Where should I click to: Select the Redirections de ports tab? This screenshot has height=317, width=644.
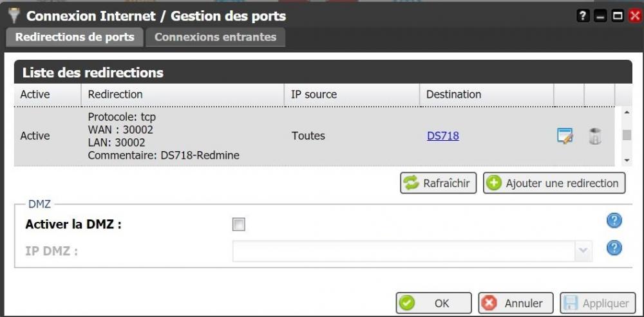[x=75, y=37]
